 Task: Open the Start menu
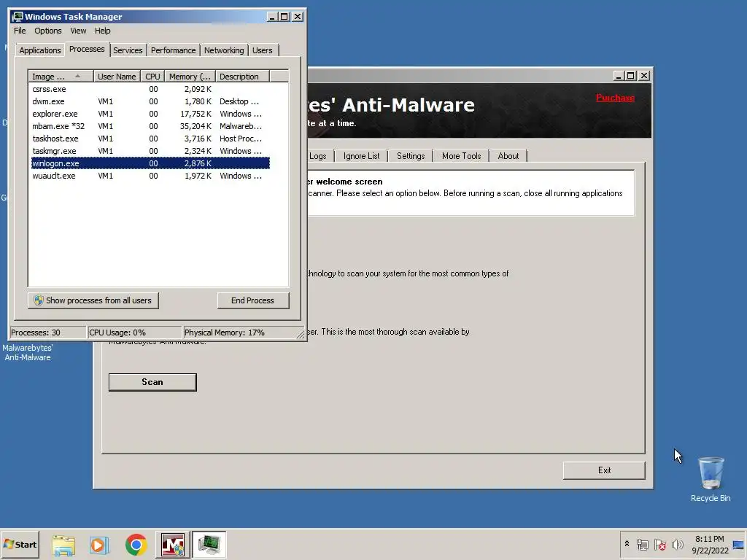(x=20, y=545)
